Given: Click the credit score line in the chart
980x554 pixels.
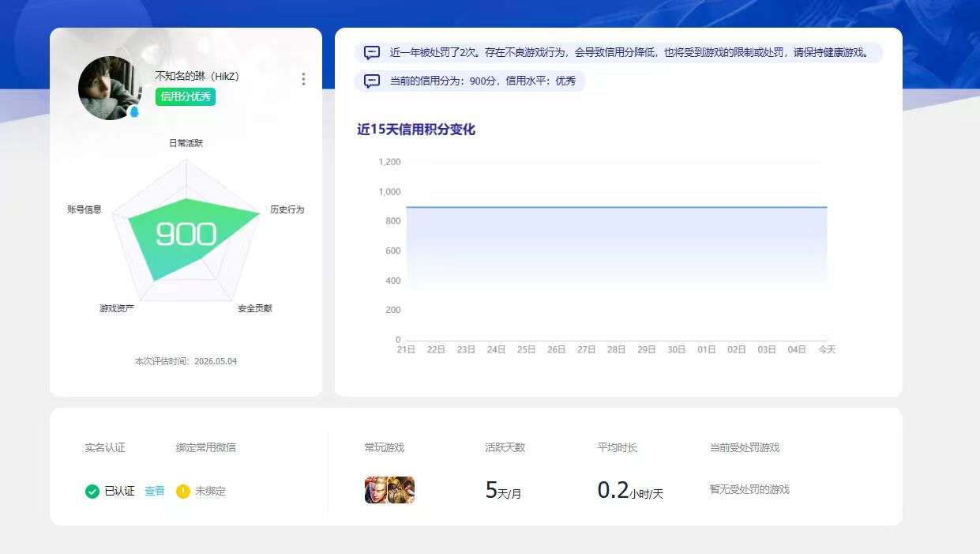Looking at the screenshot, I should (x=617, y=207).
